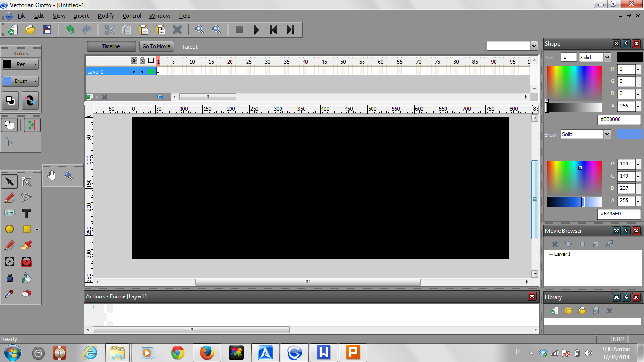
Task: Click the #6495ED hex color field
Action: click(x=619, y=214)
